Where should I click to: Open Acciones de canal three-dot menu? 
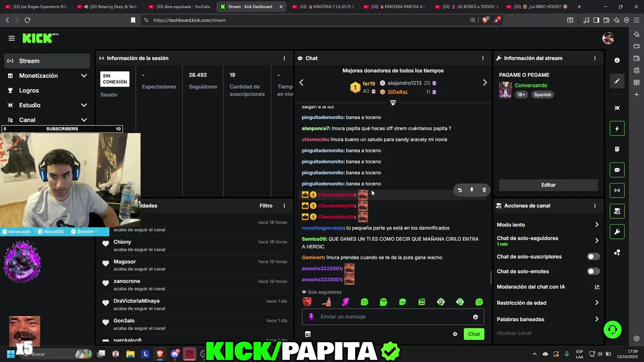(595, 206)
